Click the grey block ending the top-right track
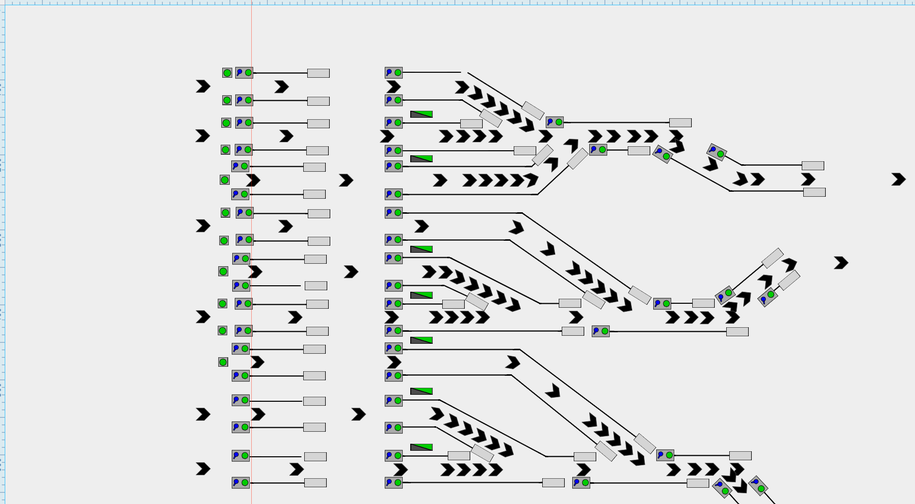This screenshot has width=915, height=504. [680, 122]
